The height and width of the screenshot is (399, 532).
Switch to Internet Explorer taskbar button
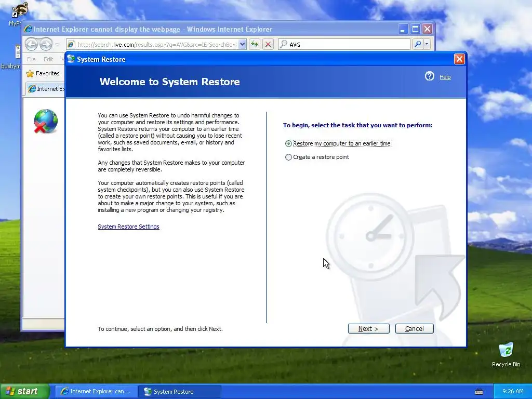[96, 392]
